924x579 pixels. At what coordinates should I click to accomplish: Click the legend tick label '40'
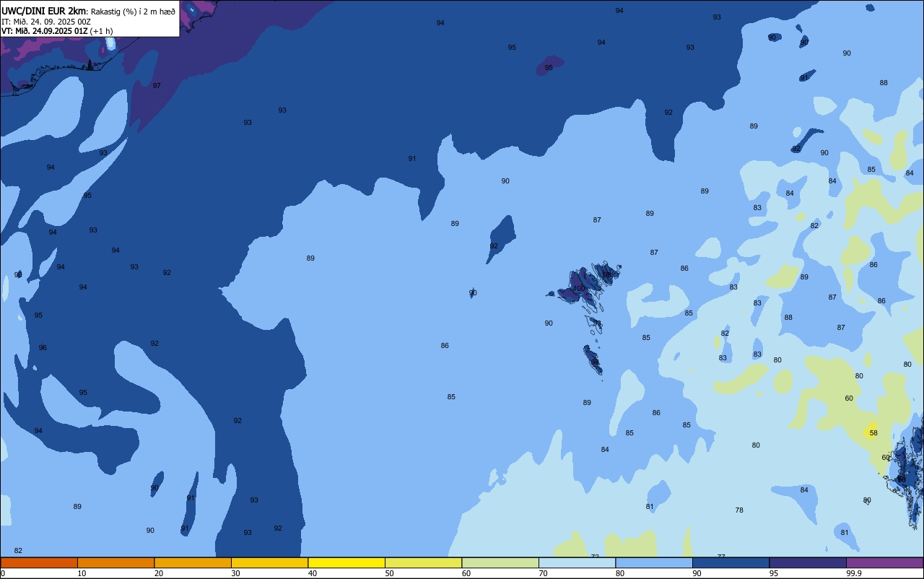[313, 573]
